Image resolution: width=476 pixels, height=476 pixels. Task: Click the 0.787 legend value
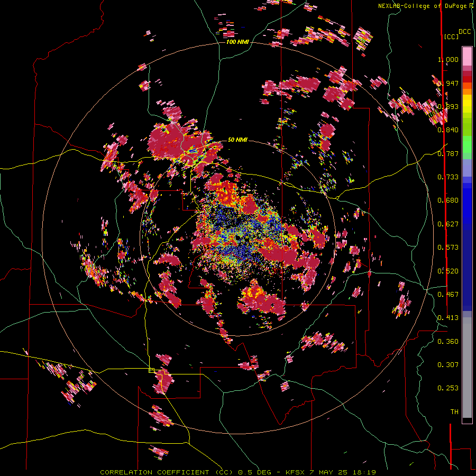pyautogui.click(x=448, y=153)
